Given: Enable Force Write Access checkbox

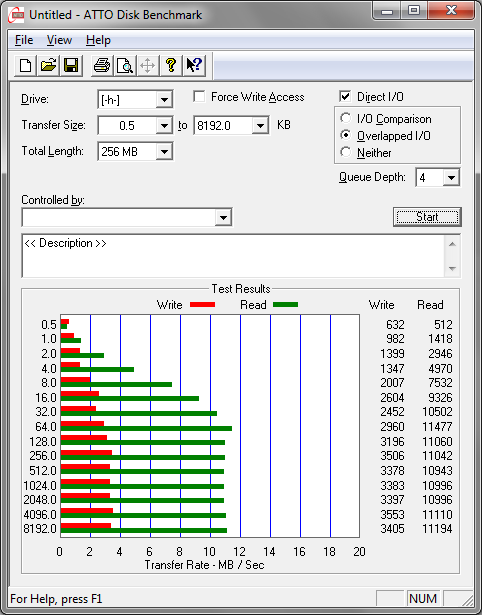Looking at the screenshot, I should pos(199,96).
